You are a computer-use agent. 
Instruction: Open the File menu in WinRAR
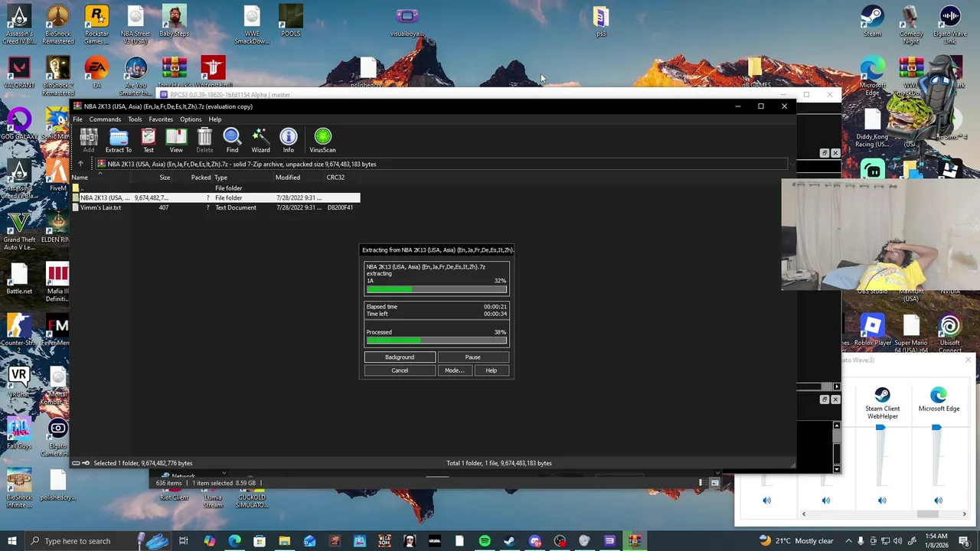(x=77, y=119)
